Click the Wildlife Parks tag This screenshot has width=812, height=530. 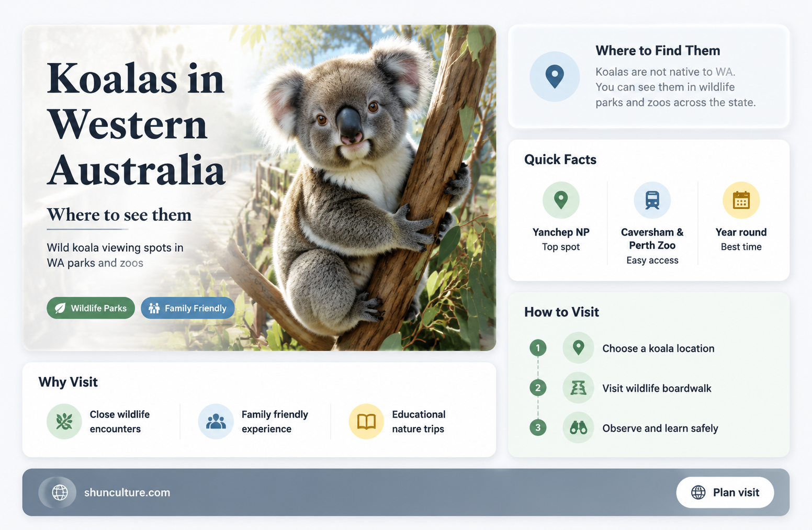tap(91, 308)
